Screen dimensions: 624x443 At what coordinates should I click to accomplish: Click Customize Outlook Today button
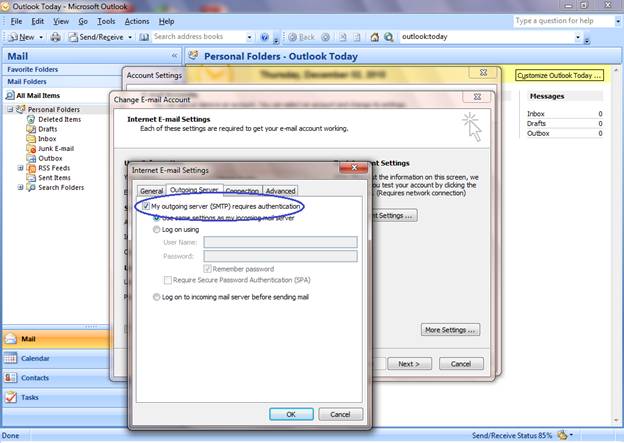tap(559, 76)
